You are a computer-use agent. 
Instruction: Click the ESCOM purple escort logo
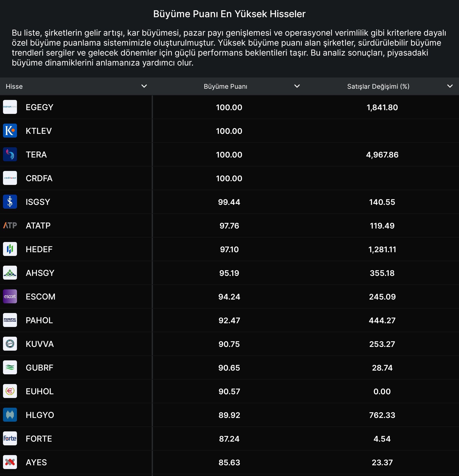click(10, 296)
